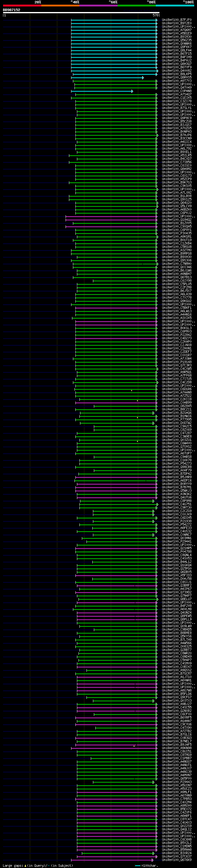197x868 pixels.
Task: Open hit UniRef100_Q8RVS5
Action: point(176,78)
